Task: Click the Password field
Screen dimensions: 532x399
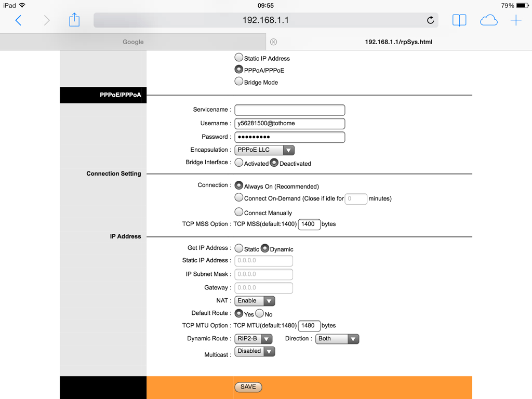Action: click(x=290, y=137)
